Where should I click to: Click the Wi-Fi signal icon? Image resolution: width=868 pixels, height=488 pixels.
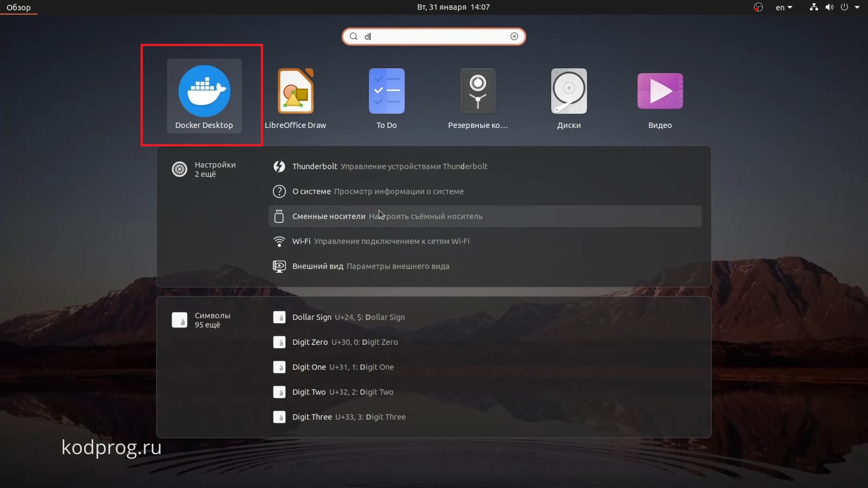coord(279,241)
